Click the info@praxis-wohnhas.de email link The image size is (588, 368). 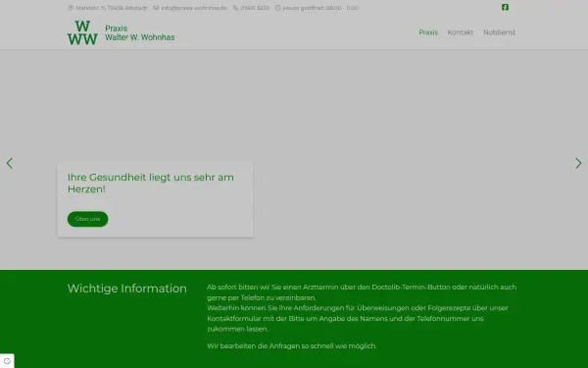click(194, 8)
